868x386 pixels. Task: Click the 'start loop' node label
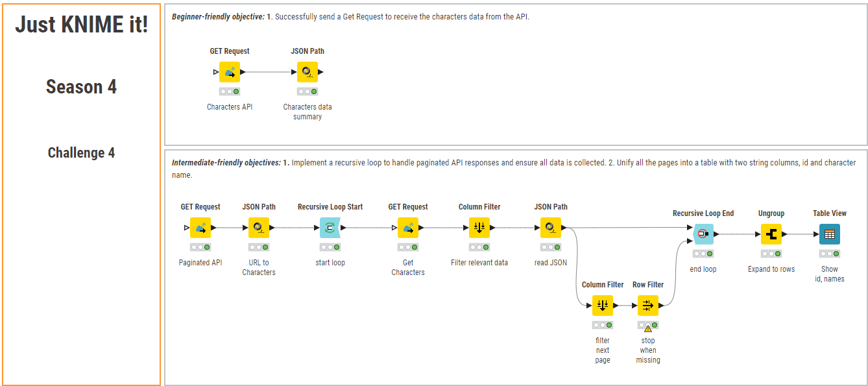[330, 263]
